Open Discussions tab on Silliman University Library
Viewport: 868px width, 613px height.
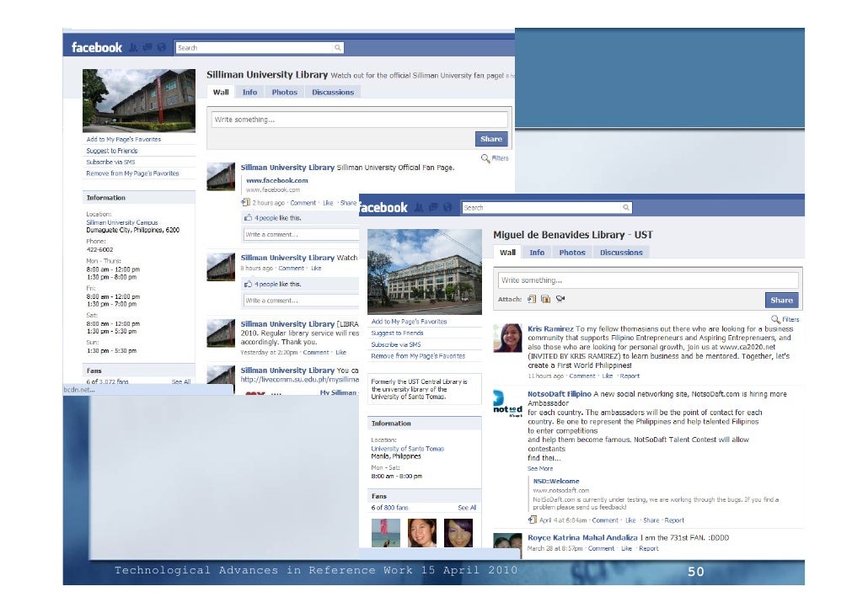(x=333, y=93)
